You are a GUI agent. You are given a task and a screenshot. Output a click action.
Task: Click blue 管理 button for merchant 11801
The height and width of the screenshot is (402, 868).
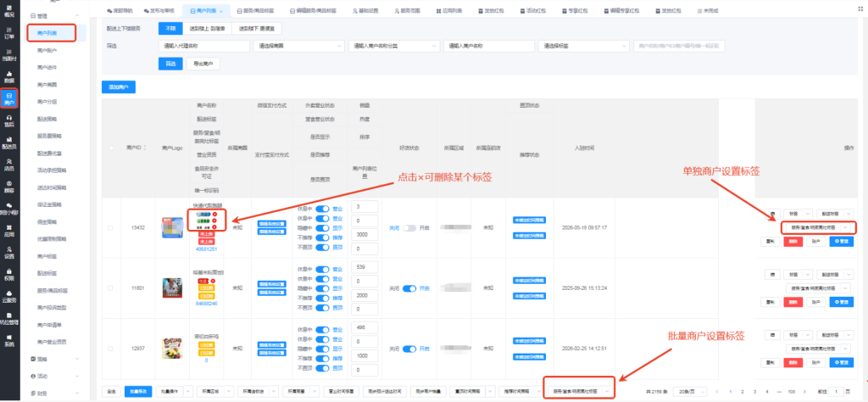(x=841, y=302)
